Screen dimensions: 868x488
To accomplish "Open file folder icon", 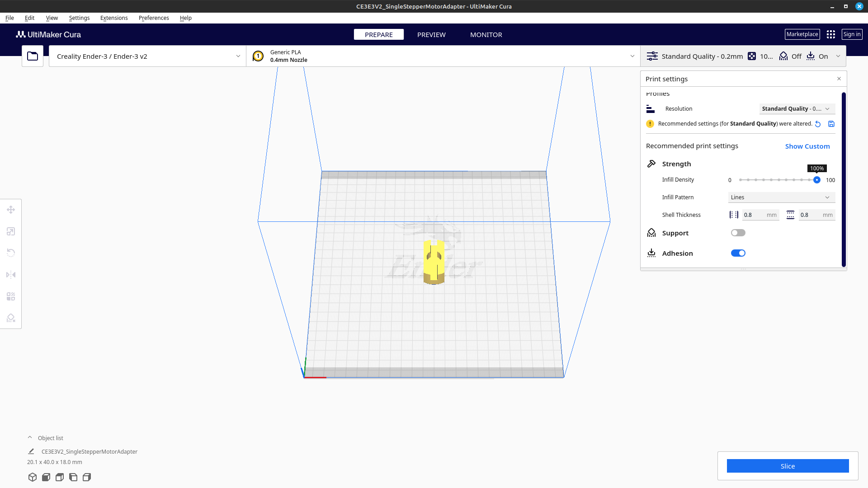I will coord(33,56).
